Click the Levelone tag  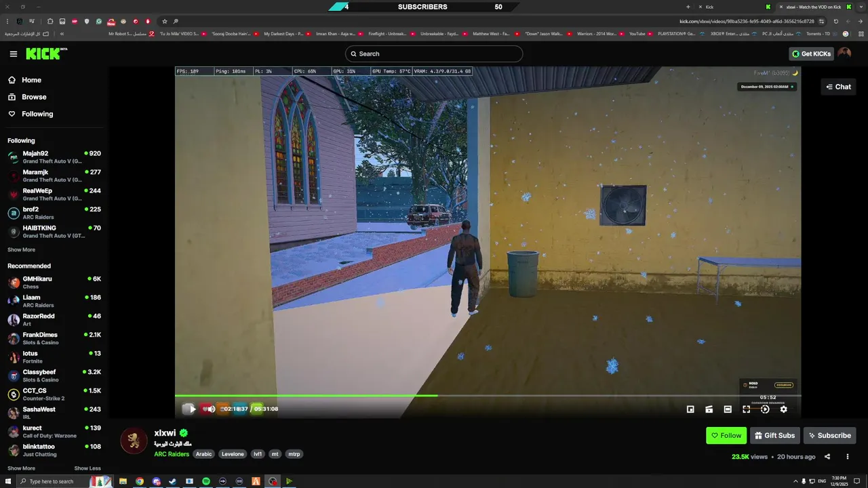click(x=233, y=454)
